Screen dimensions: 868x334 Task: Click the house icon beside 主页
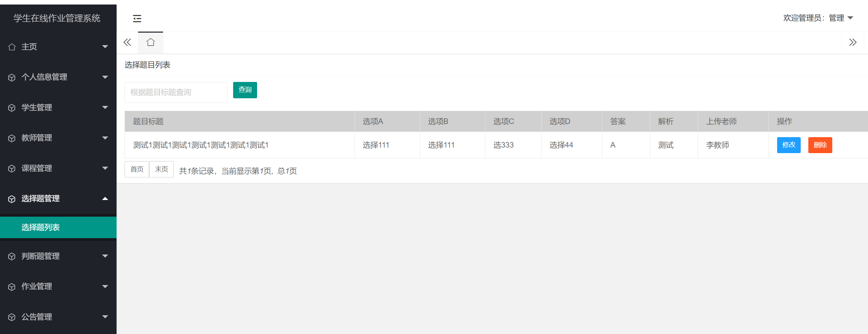pyautogui.click(x=12, y=47)
